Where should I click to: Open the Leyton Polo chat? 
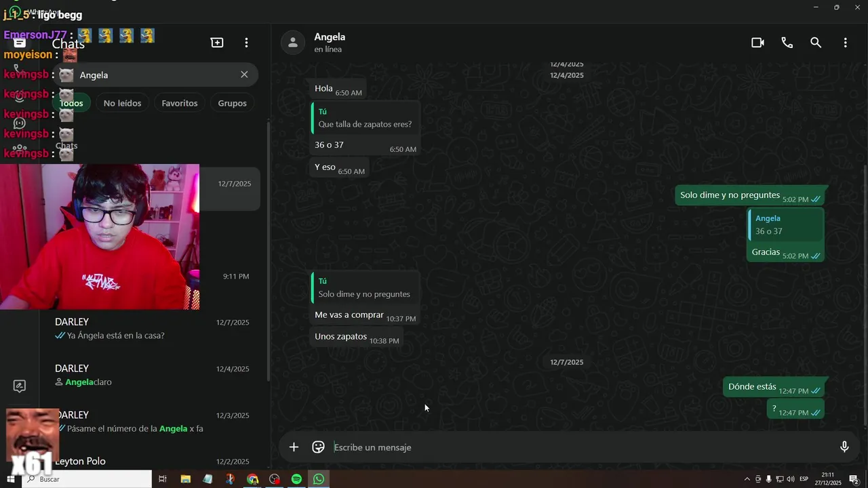pyautogui.click(x=153, y=460)
